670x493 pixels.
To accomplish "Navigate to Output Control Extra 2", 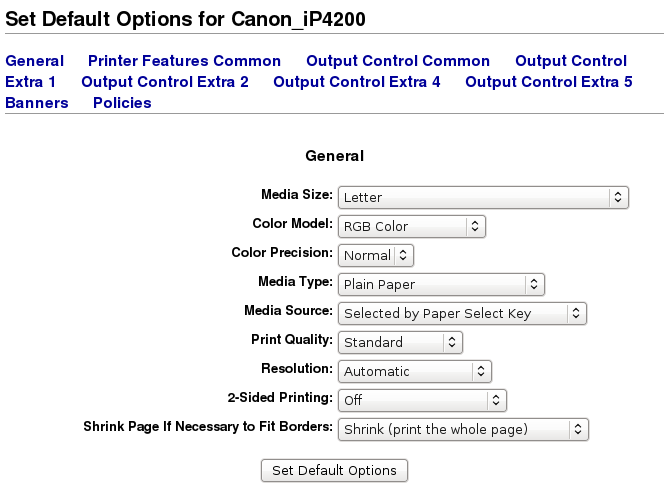I will click(x=165, y=82).
